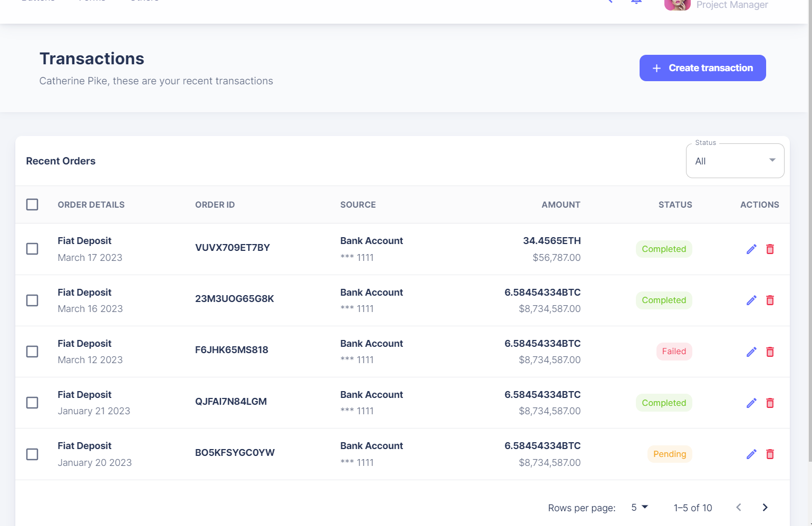Click the plus icon on Create transaction
Screen dimensions: 812x526
pyautogui.click(x=656, y=68)
